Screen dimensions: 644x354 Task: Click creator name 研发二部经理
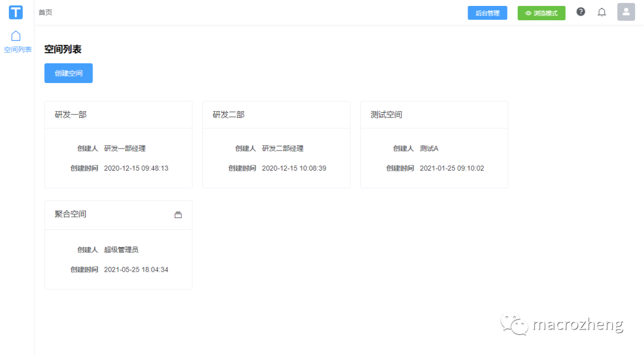point(283,149)
